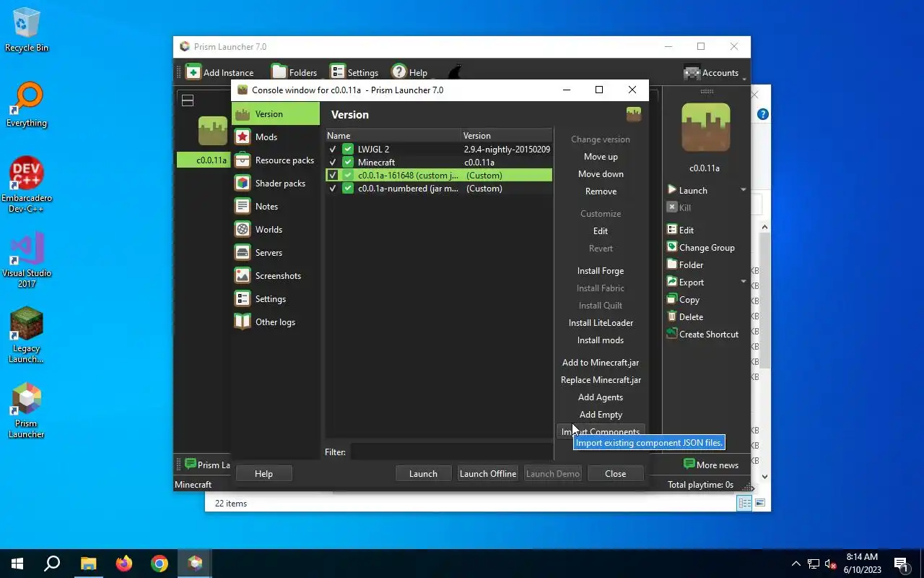The width and height of the screenshot is (924, 578).
Task: Focus the Filter text field
Action: [x=452, y=452]
